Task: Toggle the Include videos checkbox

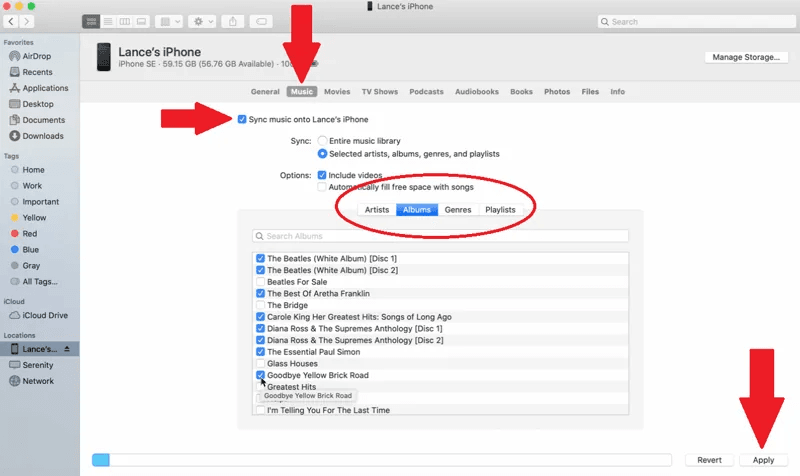Action: click(322, 175)
